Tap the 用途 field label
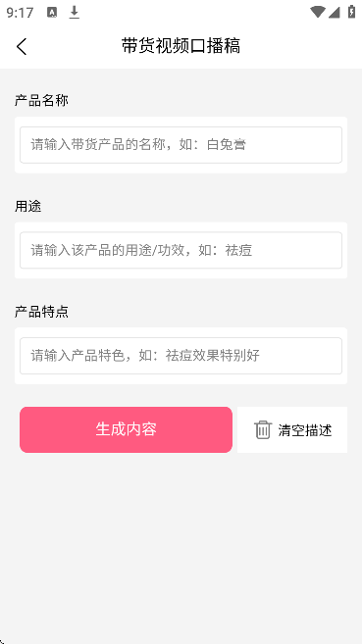Image resolution: width=362 pixels, height=644 pixels. (x=27, y=206)
